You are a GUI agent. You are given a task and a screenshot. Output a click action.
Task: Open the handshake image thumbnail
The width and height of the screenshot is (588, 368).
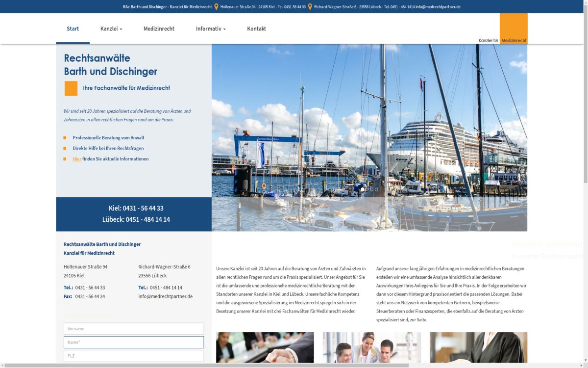point(265,347)
